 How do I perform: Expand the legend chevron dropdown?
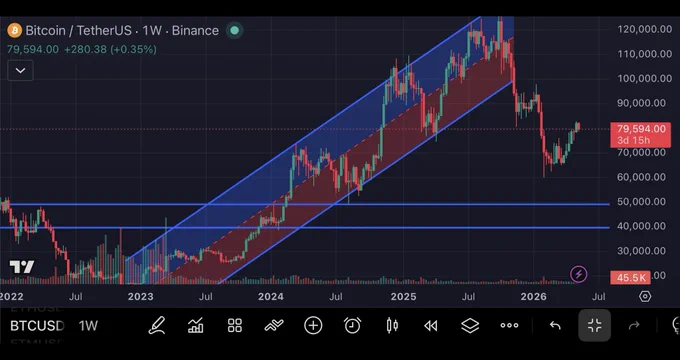pyautogui.click(x=20, y=70)
